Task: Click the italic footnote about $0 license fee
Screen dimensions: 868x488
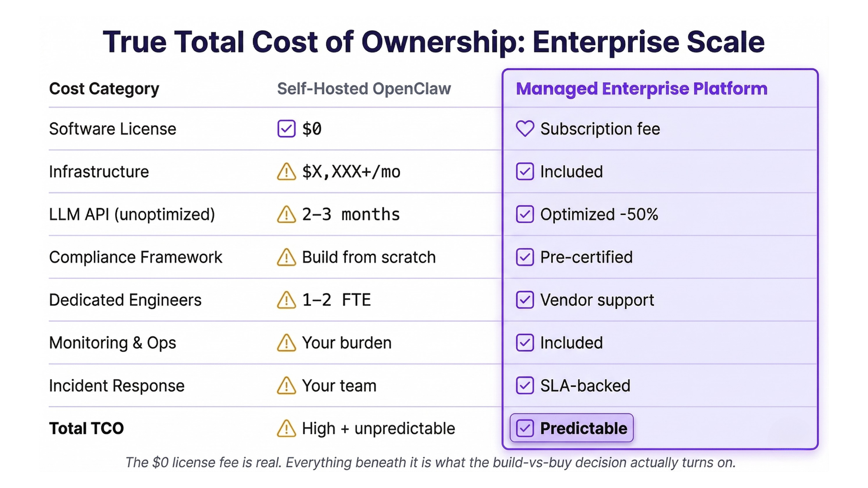Action: click(431, 462)
